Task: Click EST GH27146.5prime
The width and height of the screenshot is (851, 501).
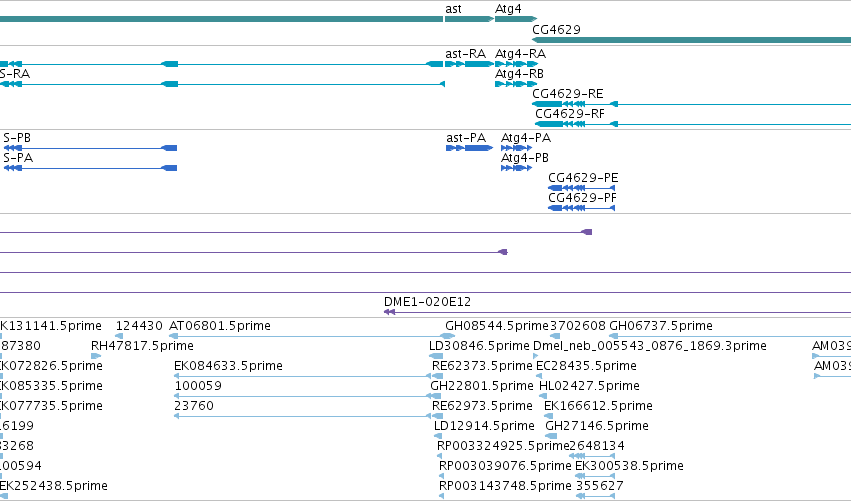Action: 597,426
